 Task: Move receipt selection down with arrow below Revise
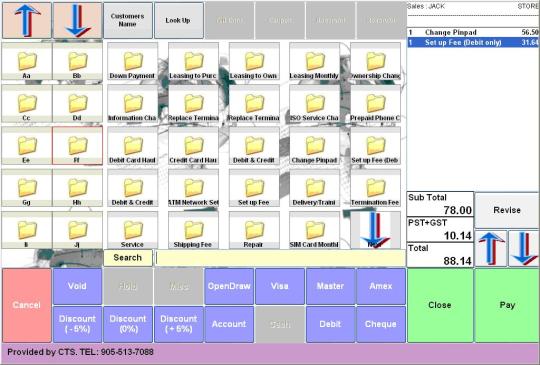click(524, 249)
